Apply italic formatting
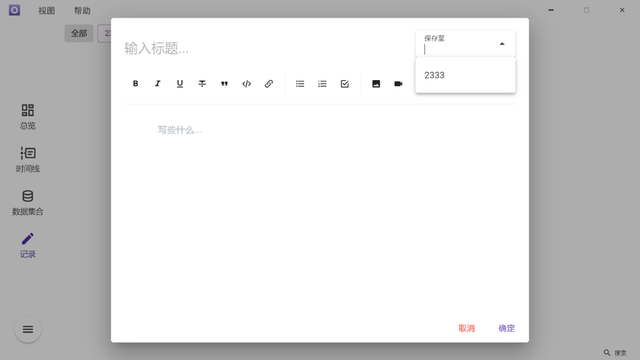The image size is (640, 360). tap(158, 84)
